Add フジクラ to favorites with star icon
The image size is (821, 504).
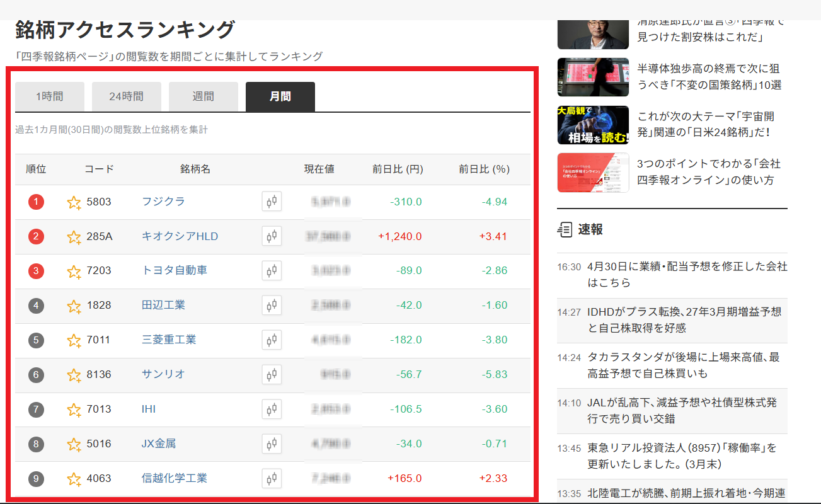74,202
